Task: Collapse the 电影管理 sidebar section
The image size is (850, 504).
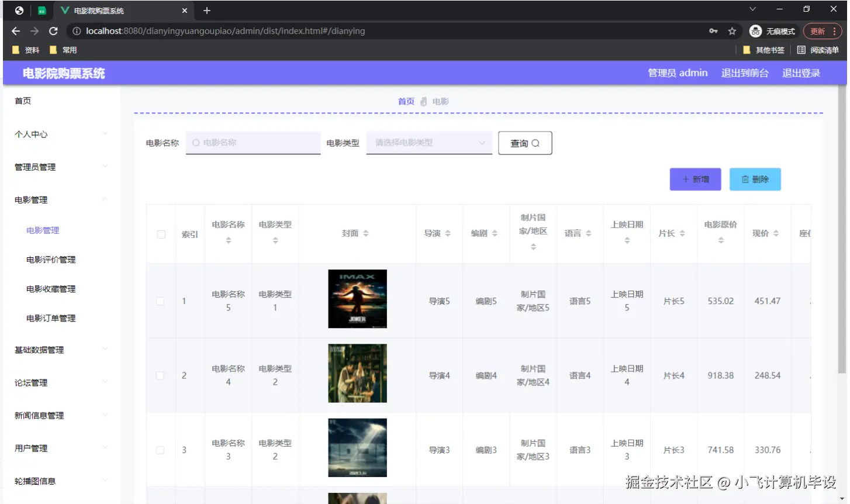Action: click(61, 199)
